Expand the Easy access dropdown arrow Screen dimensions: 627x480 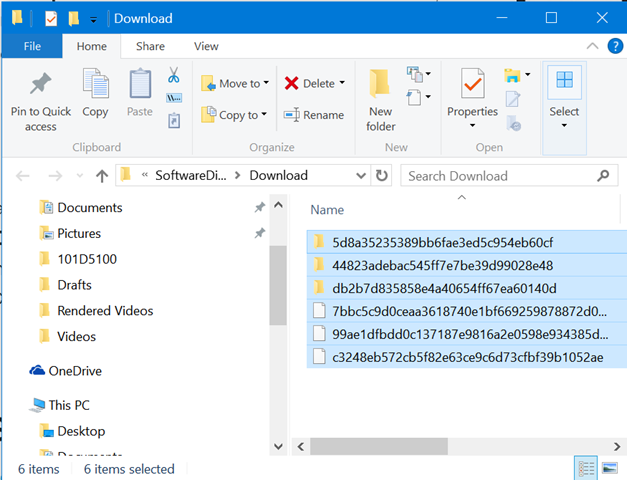[428, 96]
